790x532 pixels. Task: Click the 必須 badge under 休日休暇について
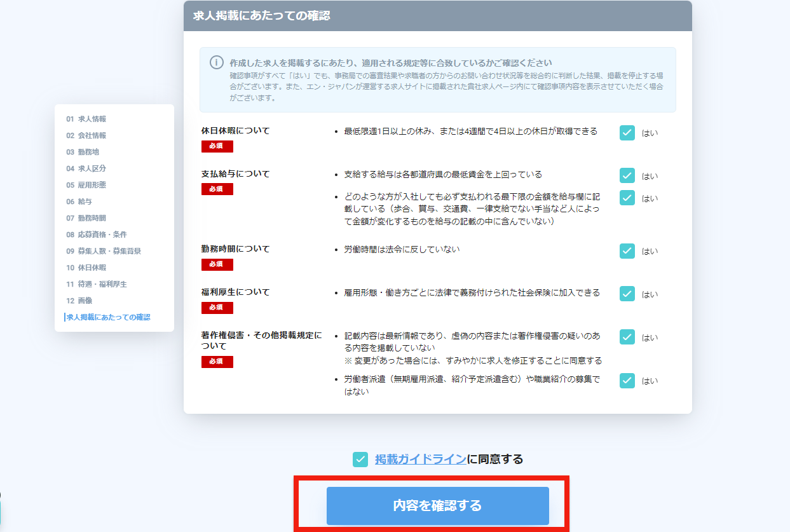(217, 146)
